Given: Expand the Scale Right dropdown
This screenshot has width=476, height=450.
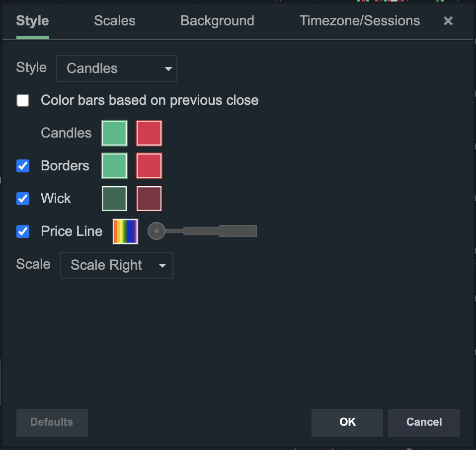Looking at the screenshot, I should click(117, 265).
